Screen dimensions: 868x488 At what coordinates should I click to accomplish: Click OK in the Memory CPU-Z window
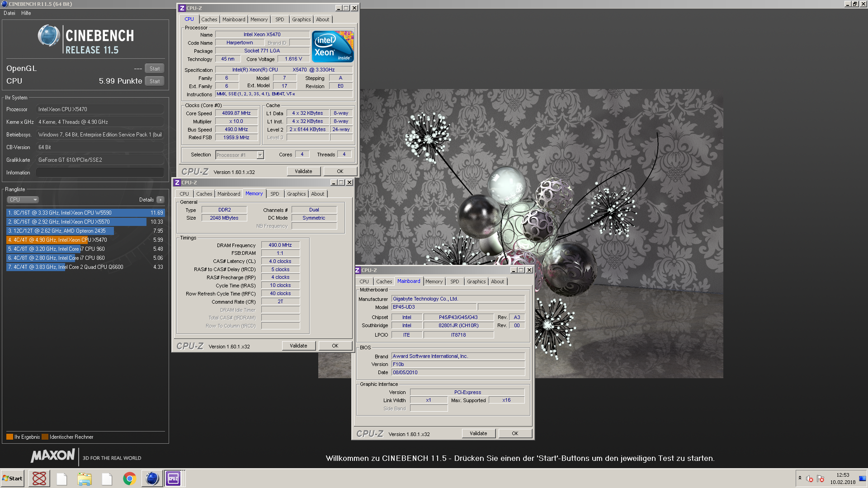[335, 346]
